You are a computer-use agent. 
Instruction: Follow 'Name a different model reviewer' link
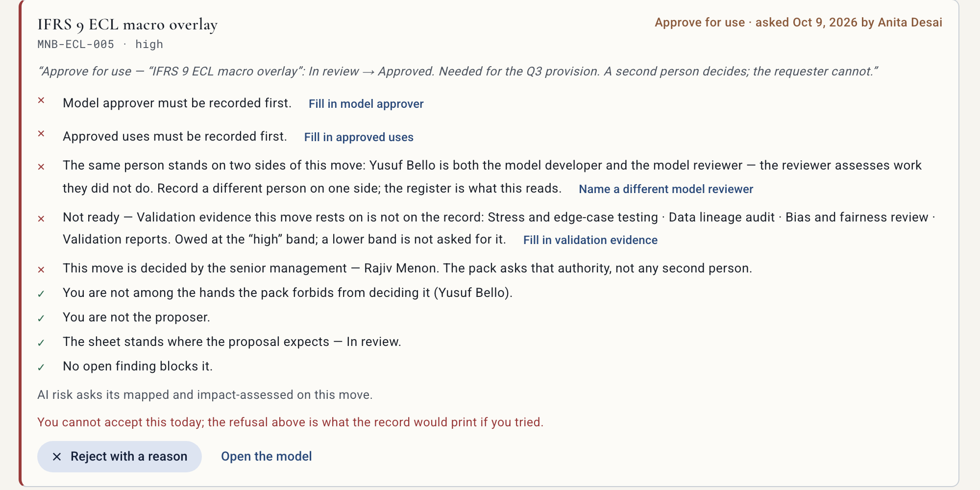pyautogui.click(x=666, y=189)
